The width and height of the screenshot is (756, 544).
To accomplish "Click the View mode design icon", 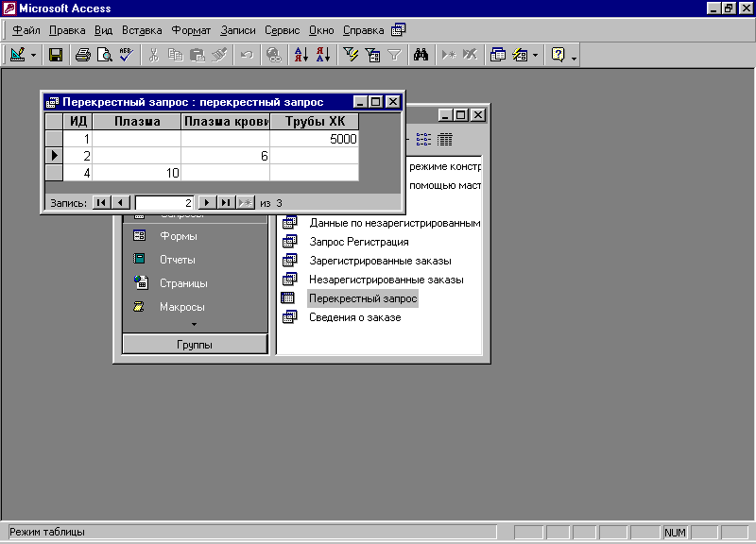I will (x=17, y=55).
